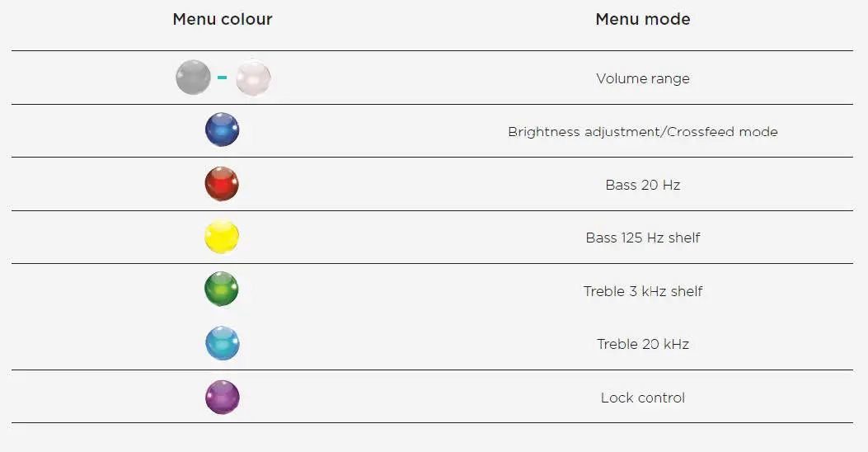Click the teal dash between volume balls
868x452 pixels.
pyautogui.click(x=223, y=78)
